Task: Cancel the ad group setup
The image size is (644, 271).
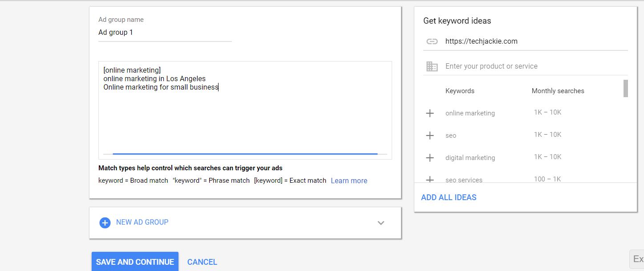Action: [x=202, y=262]
